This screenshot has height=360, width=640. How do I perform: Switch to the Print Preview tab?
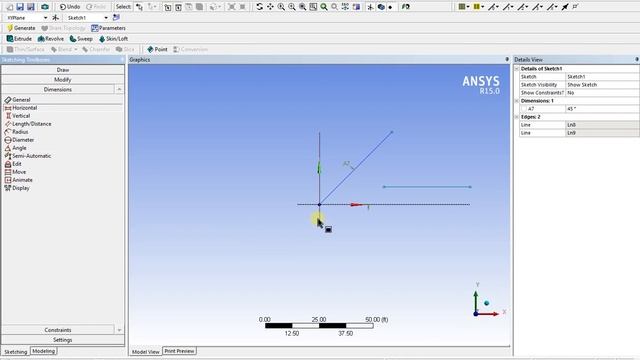[x=179, y=351]
